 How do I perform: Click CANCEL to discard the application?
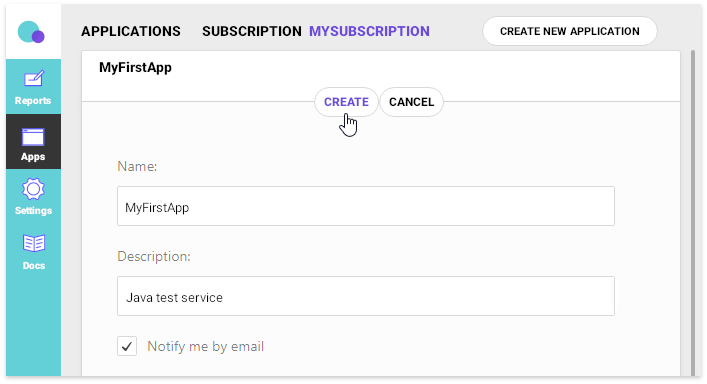[412, 102]
